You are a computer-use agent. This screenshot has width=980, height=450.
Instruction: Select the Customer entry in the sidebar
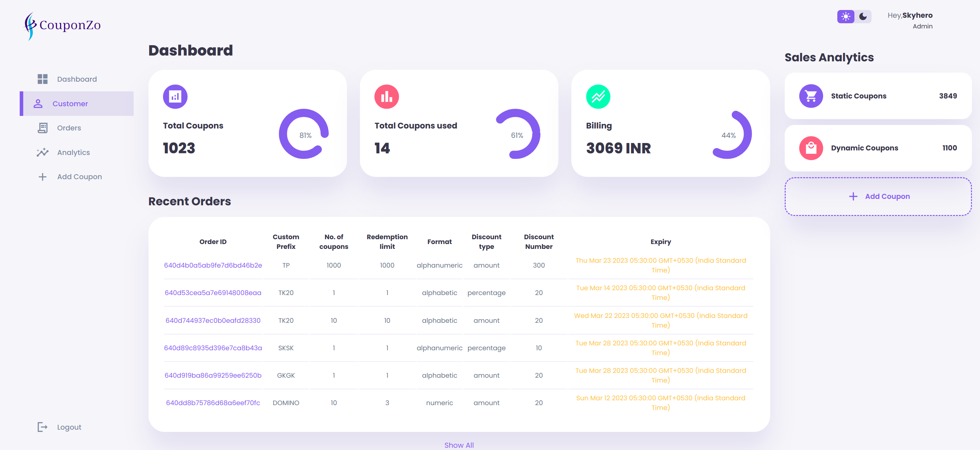point(70,103)
